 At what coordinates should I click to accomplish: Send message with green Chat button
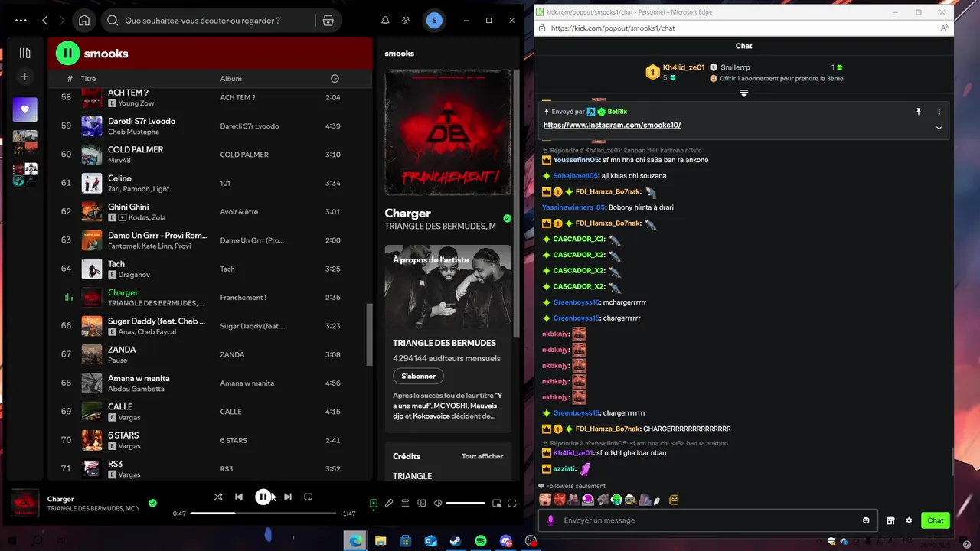(936, 520)
